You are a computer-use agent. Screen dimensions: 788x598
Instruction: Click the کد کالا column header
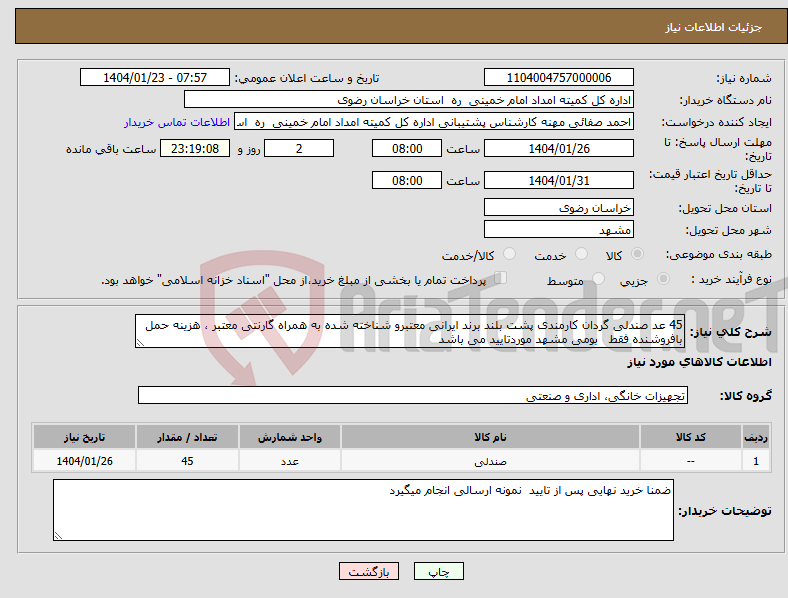[691, 437]
